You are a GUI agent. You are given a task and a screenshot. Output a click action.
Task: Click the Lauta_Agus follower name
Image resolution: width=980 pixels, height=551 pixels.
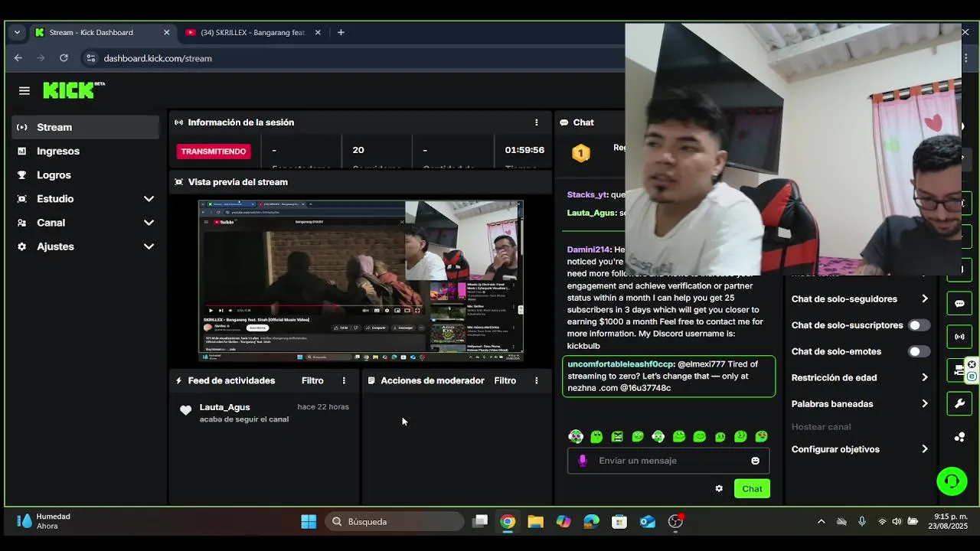point(224,407)
